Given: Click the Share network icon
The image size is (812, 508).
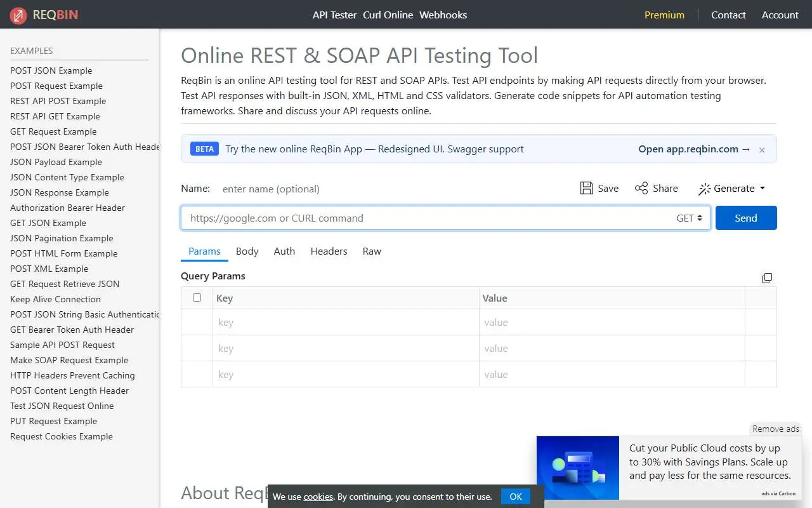Looking at the screenshot, I should point(641,188).
